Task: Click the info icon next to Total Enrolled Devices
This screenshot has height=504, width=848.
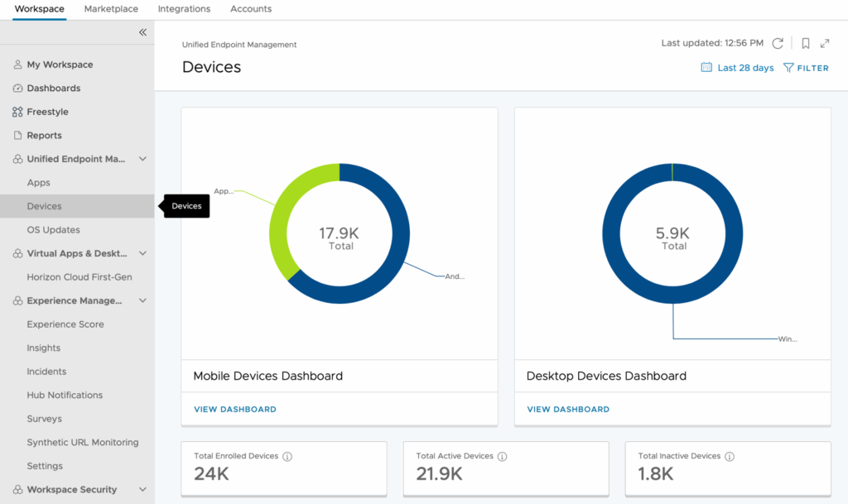Action: [287, 456]
